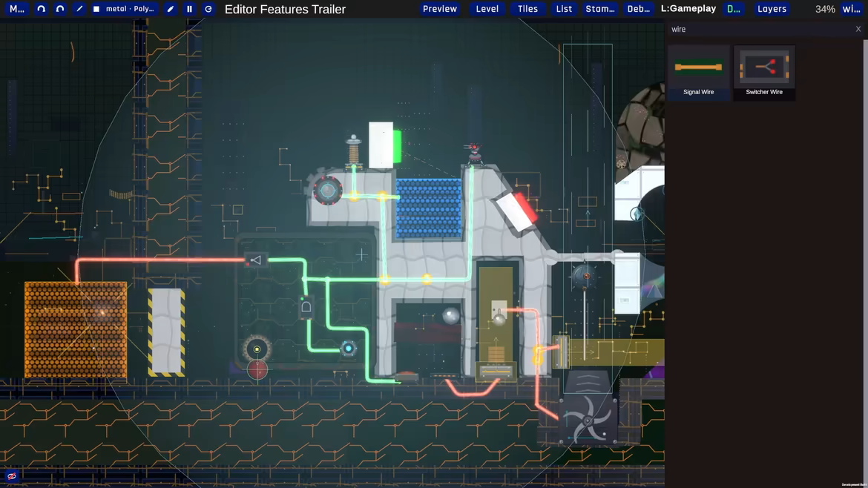Image resolution: width=868 pixels, height=488 pixels.
Task: Select the red circle button object
Action: pyautogui.click(x=257, y=369)
